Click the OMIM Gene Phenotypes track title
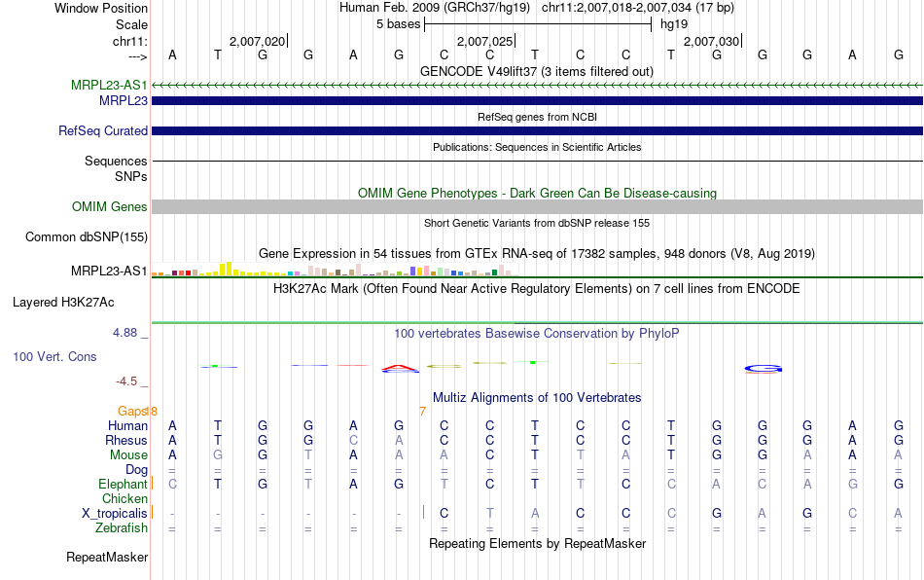 pyautogui.click(x=537, y=194)
